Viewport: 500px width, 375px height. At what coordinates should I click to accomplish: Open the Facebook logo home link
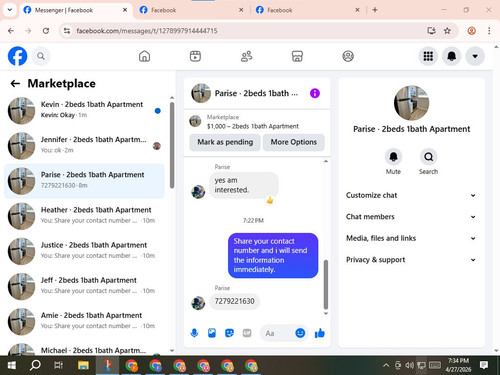tap(17, 56)
